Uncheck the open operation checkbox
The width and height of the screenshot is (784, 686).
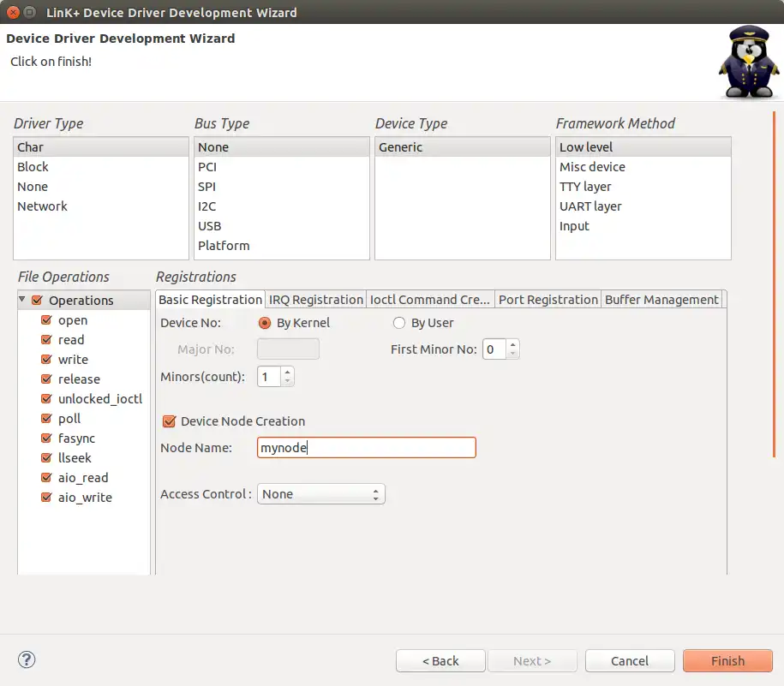46,319
